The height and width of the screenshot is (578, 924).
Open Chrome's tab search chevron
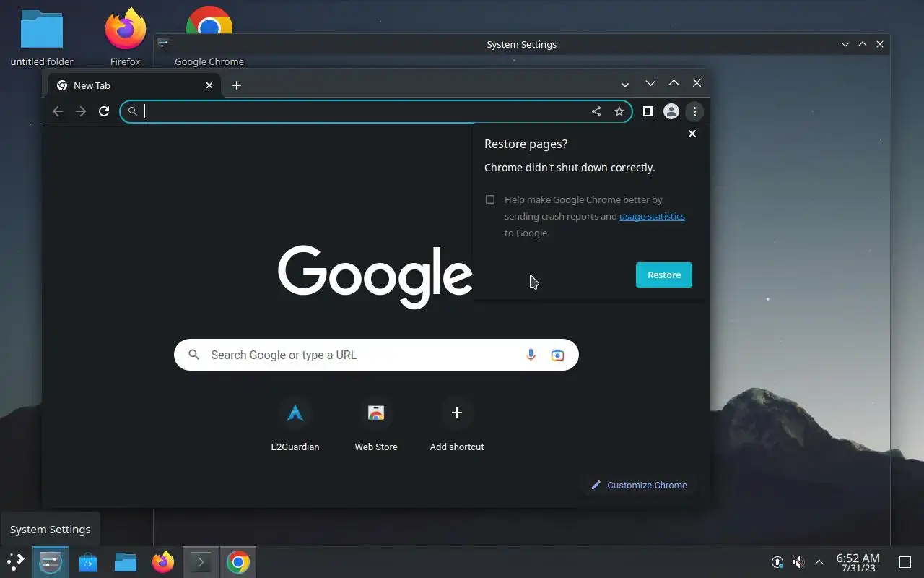coord(625,85)
